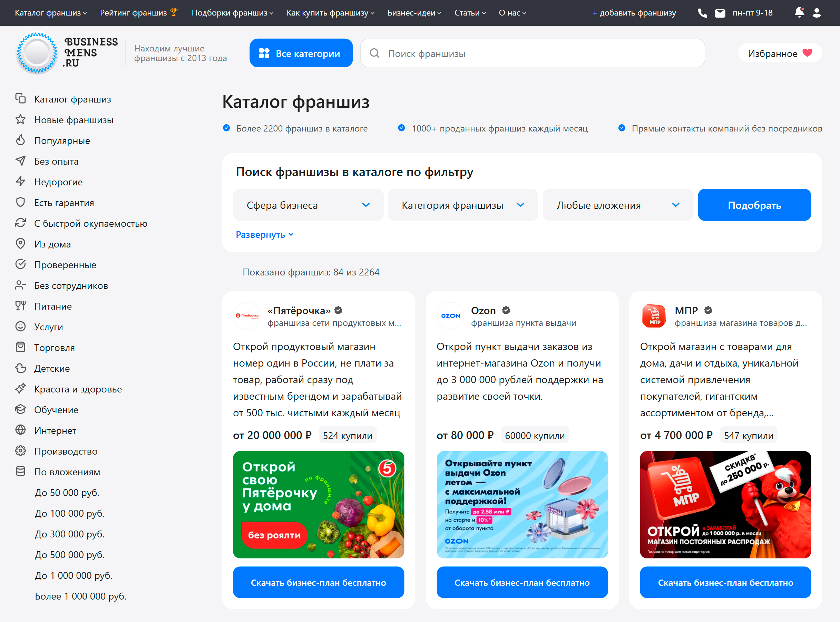The width and height of the screenshot is (840, 622).
Task: Open the user profile icon
Action: 816,13
